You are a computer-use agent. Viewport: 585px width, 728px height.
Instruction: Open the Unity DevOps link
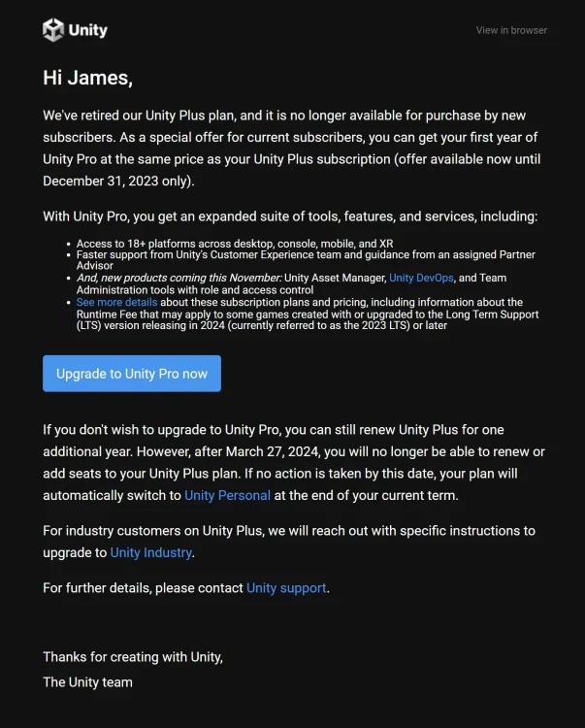[x=421, y=278]
